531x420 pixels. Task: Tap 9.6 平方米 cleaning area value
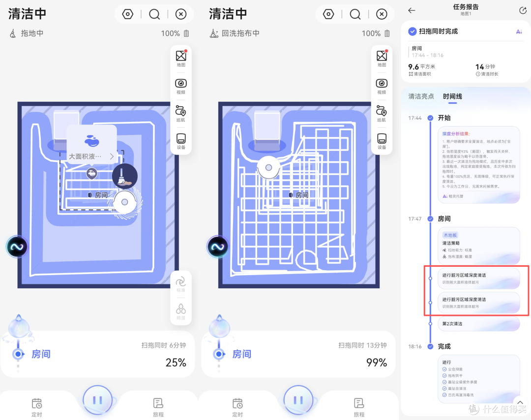tap(422, 67)
